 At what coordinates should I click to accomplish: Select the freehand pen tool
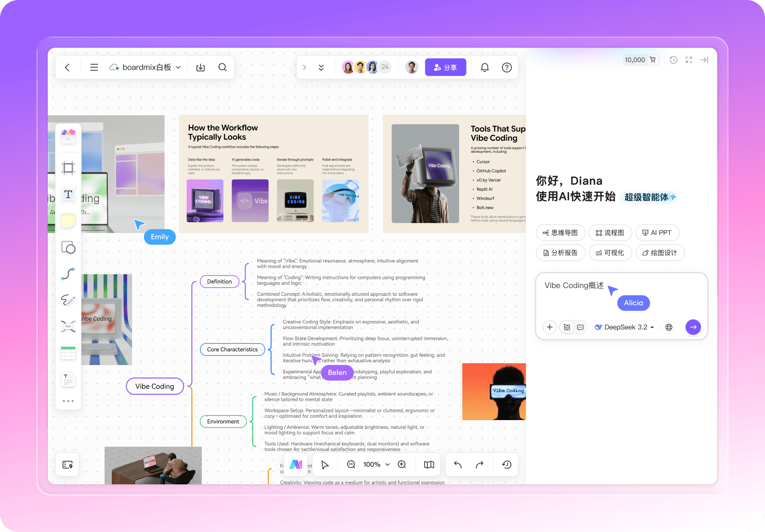click(68, 300)
